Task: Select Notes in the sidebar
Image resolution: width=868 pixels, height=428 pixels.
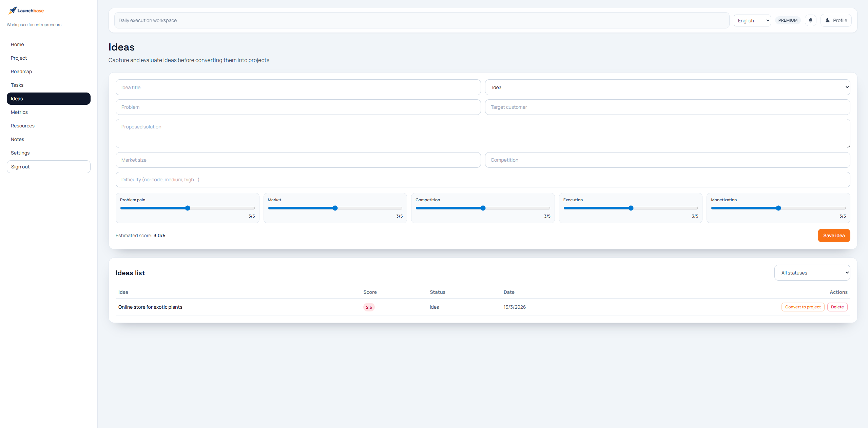Action: (17, 139)
